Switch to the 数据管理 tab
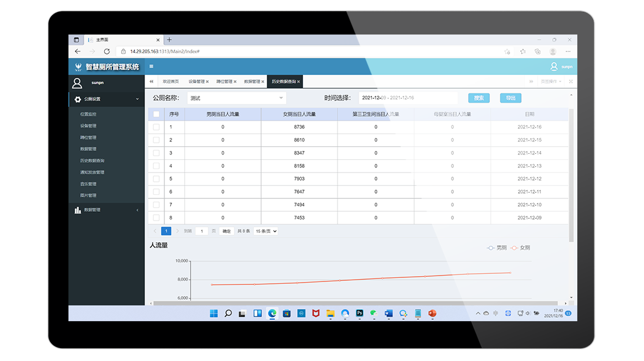 tap(252, 81)
